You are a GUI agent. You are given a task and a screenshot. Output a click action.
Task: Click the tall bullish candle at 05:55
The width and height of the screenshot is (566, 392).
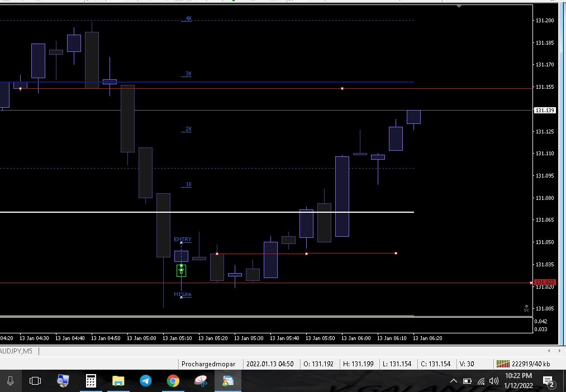[x=342, y=197]
